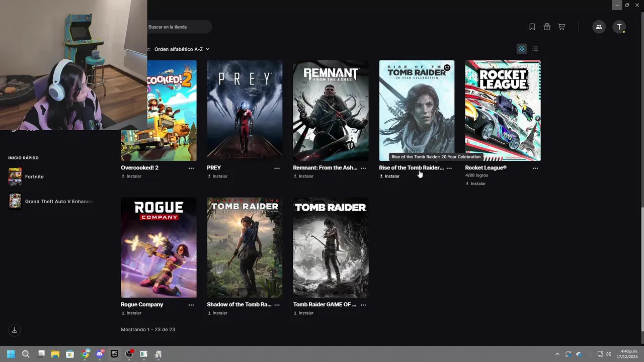
Task: Open Task View on the taskbar
Action: (41, 354)
